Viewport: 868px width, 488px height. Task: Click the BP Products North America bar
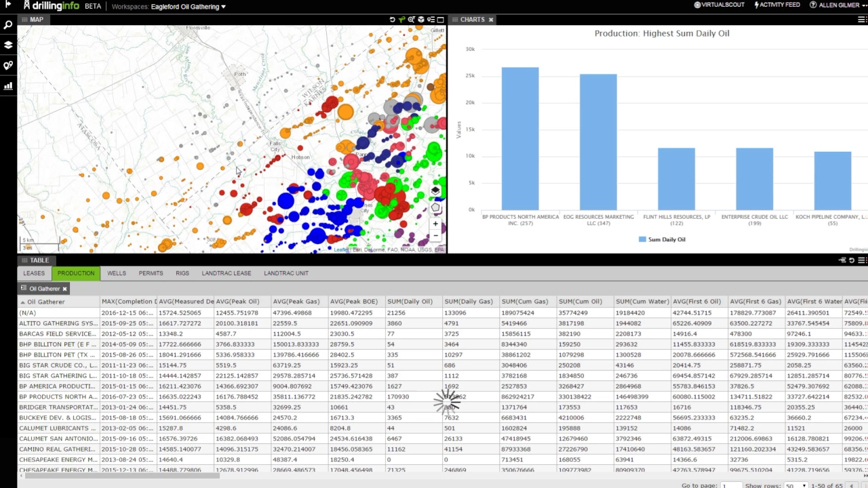point(520,138)
